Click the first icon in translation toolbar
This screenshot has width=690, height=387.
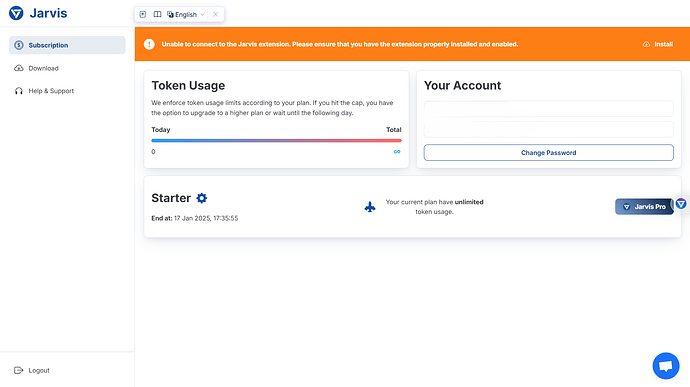click(143, 15)
